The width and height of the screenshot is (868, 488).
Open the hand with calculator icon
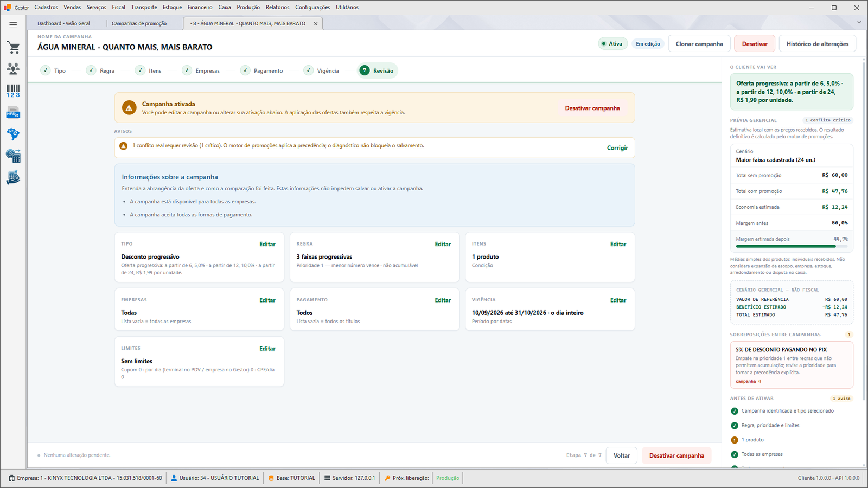tap(13, 177)
